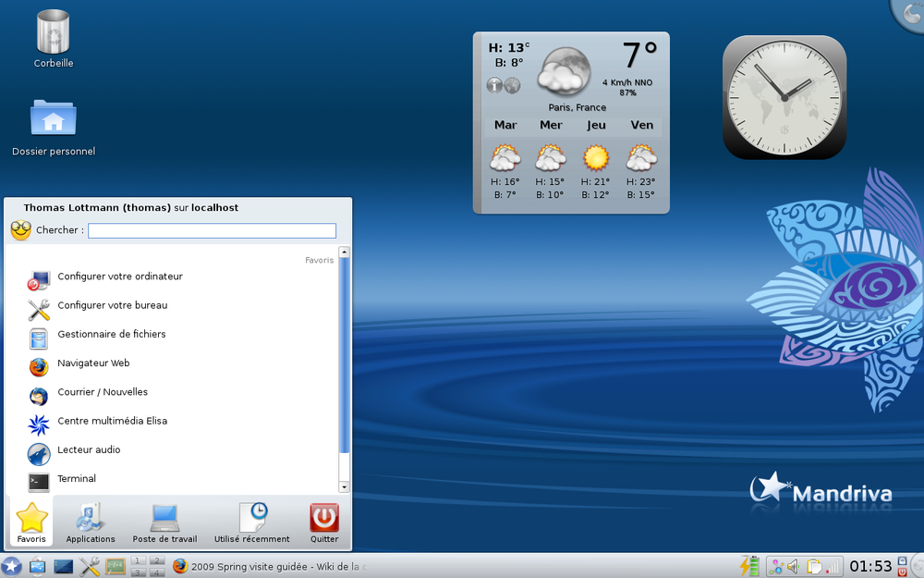Click the clipboard tray icon
The height and width of the screenshot is (578, 924).
813,566
